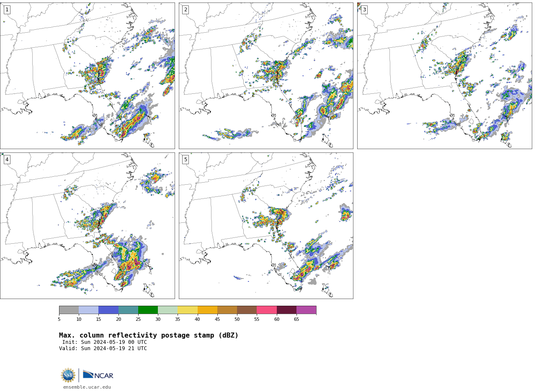Open ensemble member 1 reflectivity map
The image size is (536, 392).
click(87, 76)
